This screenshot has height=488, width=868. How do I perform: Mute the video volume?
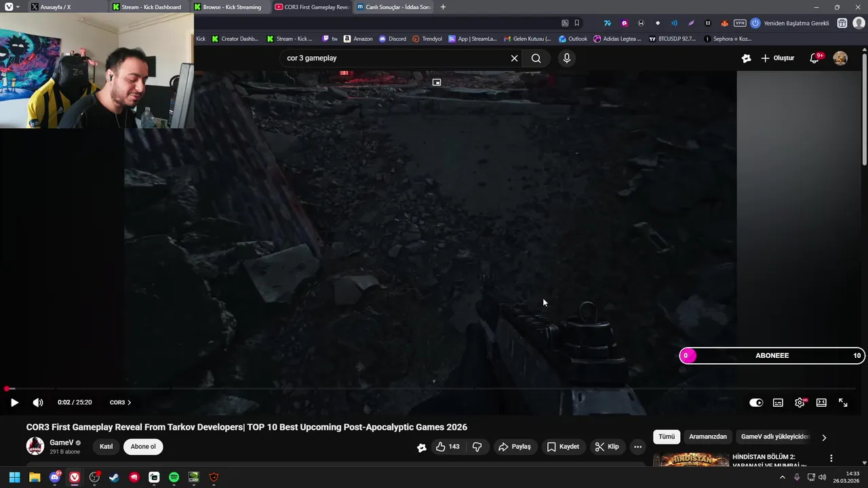[x=38, y=403]
